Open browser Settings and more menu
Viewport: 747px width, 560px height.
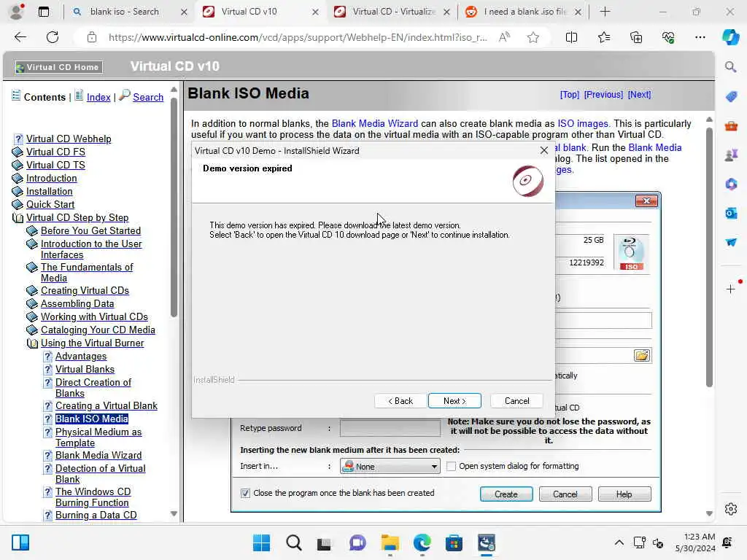click(x=700, y=37)
